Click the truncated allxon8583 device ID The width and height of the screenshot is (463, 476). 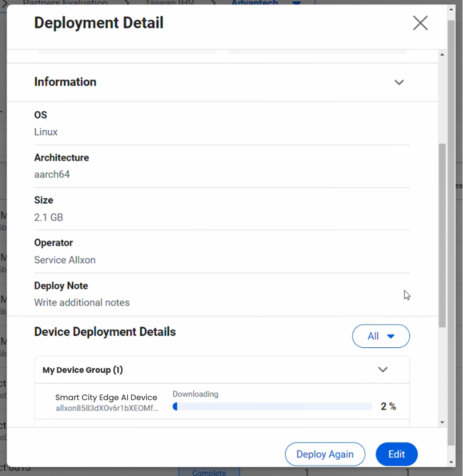tap(107, 409)
